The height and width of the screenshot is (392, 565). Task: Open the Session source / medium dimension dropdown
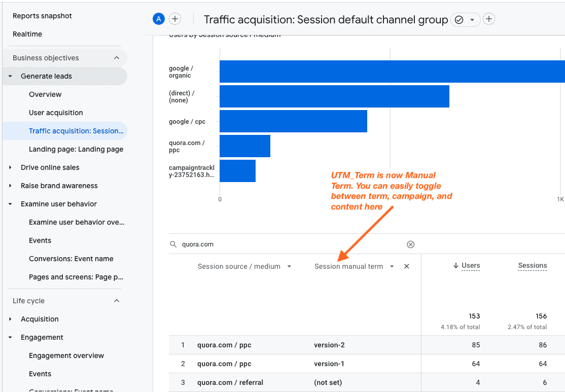click(289, 266)
